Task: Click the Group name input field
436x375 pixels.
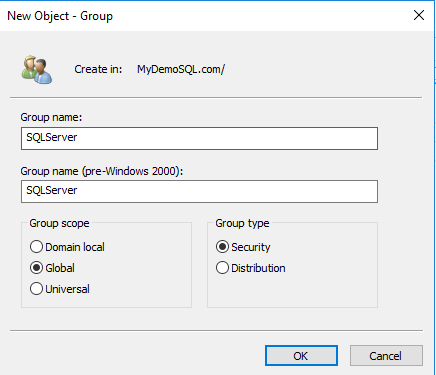Action: [199, 138]
